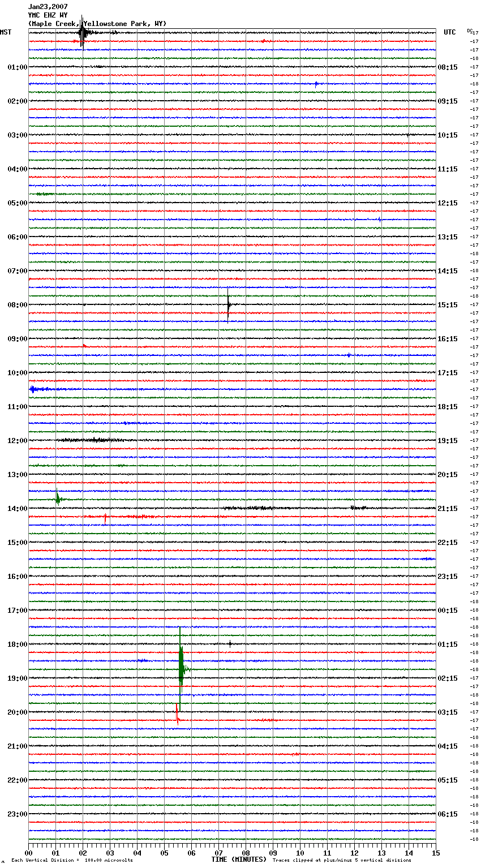Viewport: 481px width, 868px height.
Task: Click the 18:15 UTC time label
Action: 448,407
